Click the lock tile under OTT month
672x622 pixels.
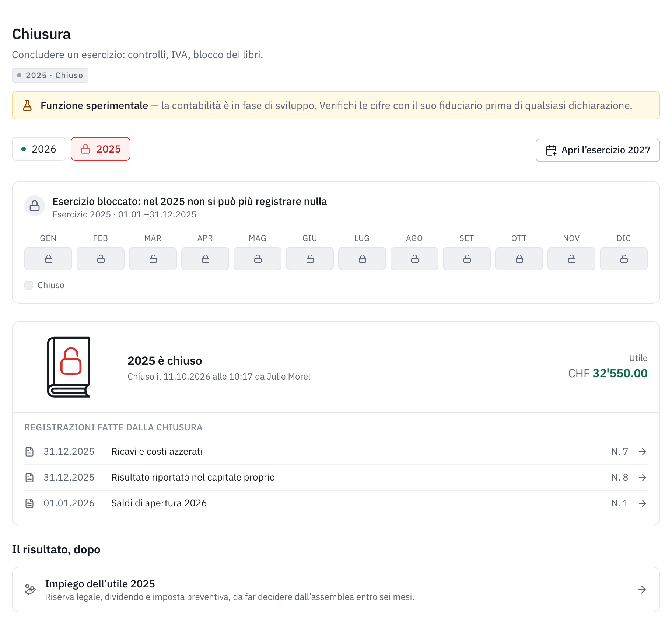click(x=519, y=259)
